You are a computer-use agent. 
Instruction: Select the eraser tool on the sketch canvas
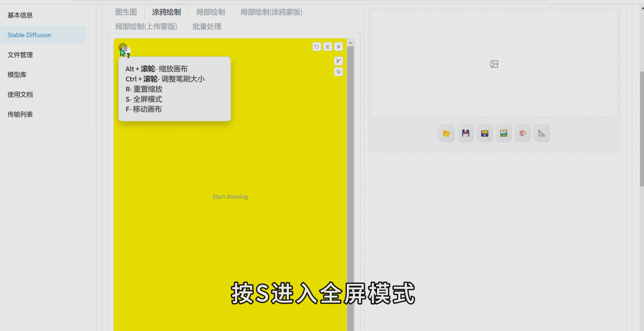click(x=327, y=47)
